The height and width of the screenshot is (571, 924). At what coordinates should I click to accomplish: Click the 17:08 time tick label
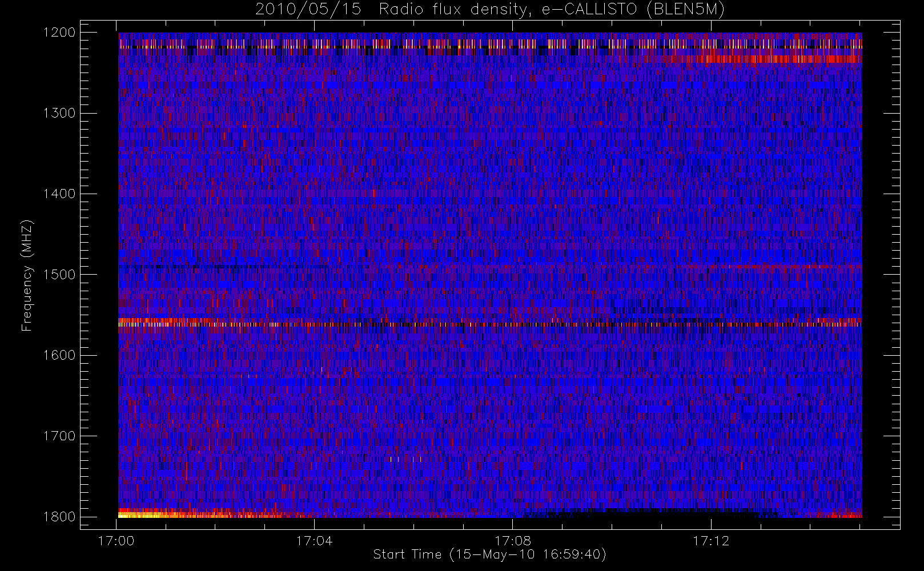coord(512,541)
